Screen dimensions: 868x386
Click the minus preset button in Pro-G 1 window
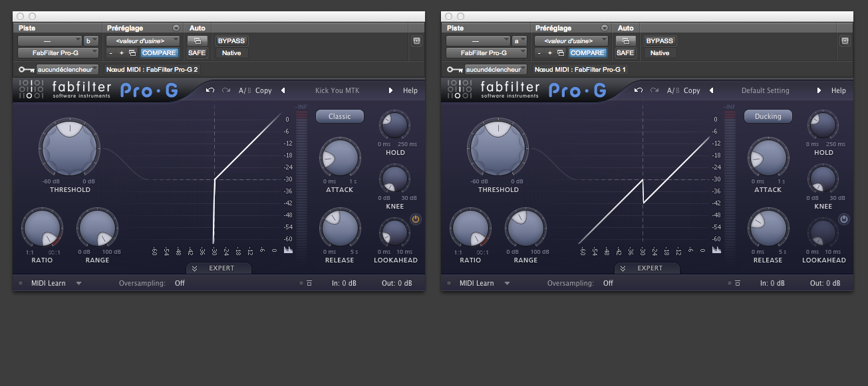click(539, 53)
